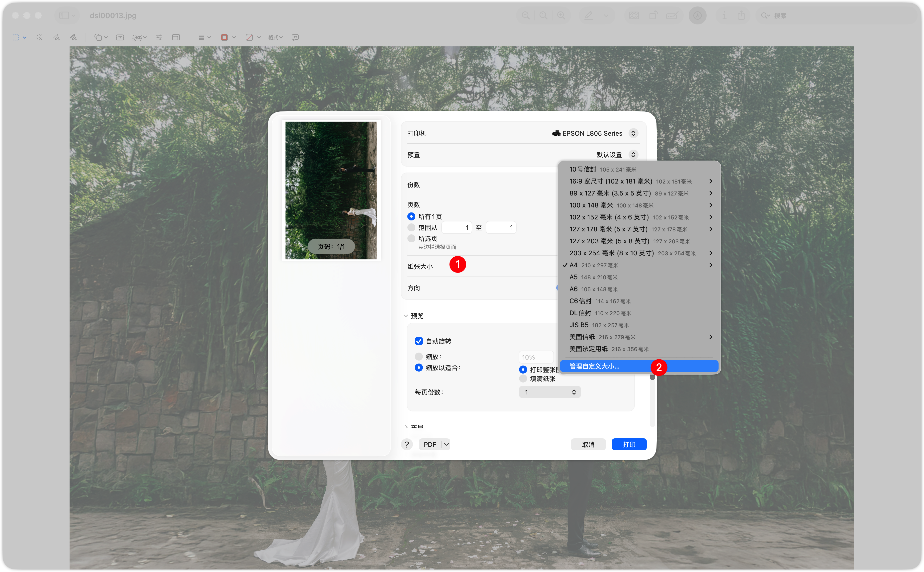Image resolution: width=924 pixels, height=572 pixels.
Task: Click the help question mark button
Action: point(407,445)
